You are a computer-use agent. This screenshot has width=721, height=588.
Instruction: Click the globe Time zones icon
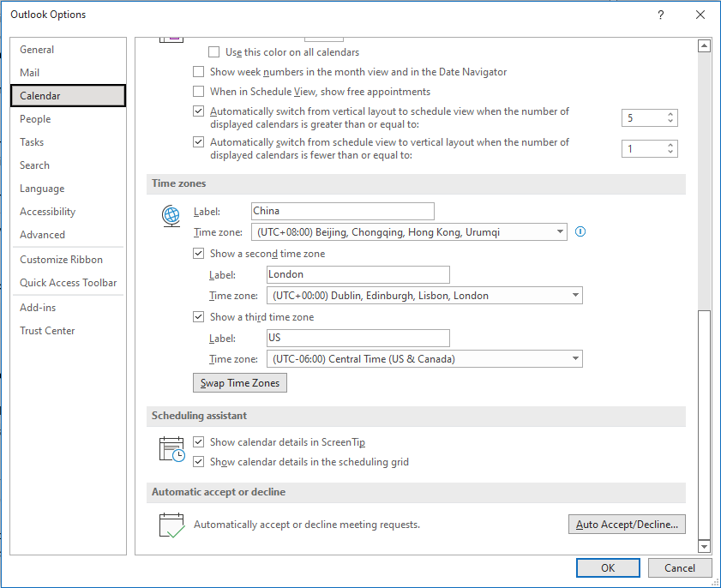click(171, 216)
